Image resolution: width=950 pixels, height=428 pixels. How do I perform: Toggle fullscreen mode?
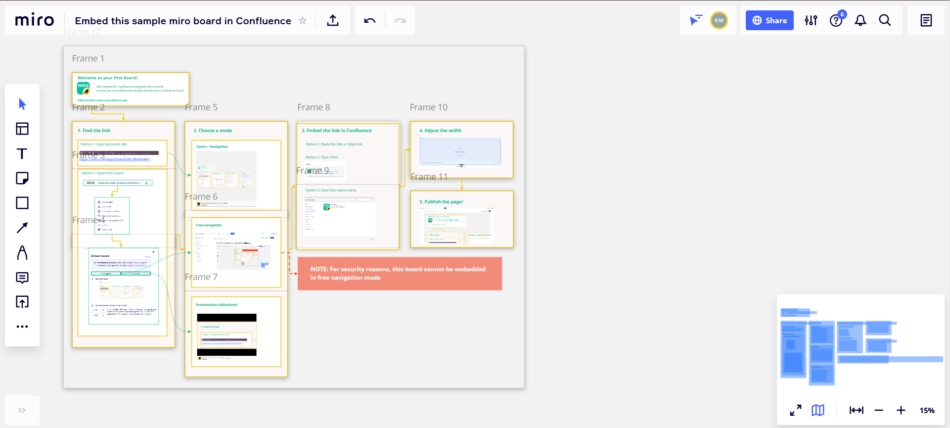[x=796, y=410]
